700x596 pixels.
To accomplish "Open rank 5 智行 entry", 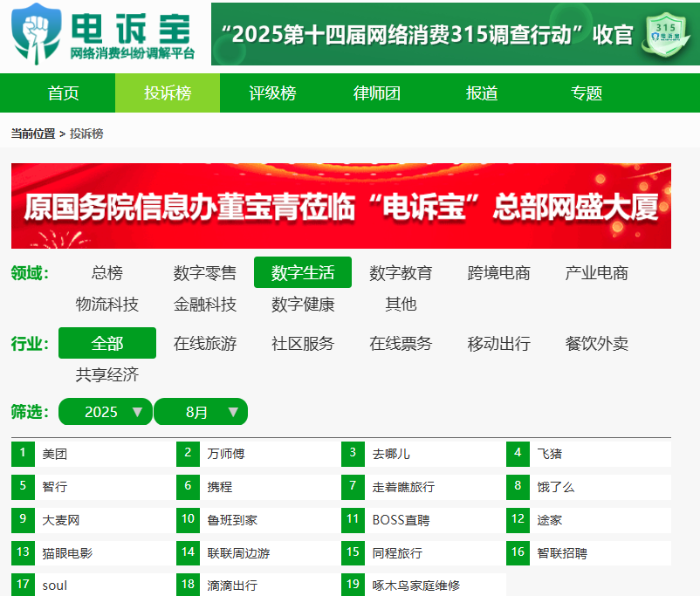I will [93, 487].
